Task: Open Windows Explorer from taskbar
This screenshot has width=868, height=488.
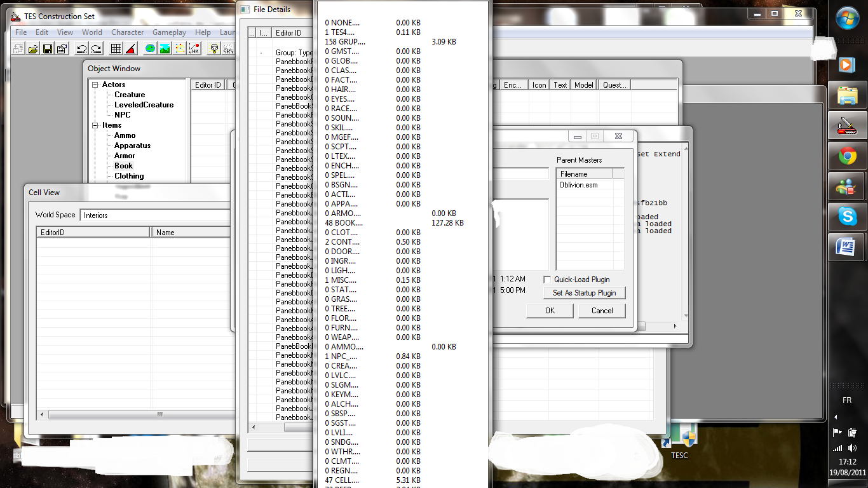Action: (x=847, y=96)
